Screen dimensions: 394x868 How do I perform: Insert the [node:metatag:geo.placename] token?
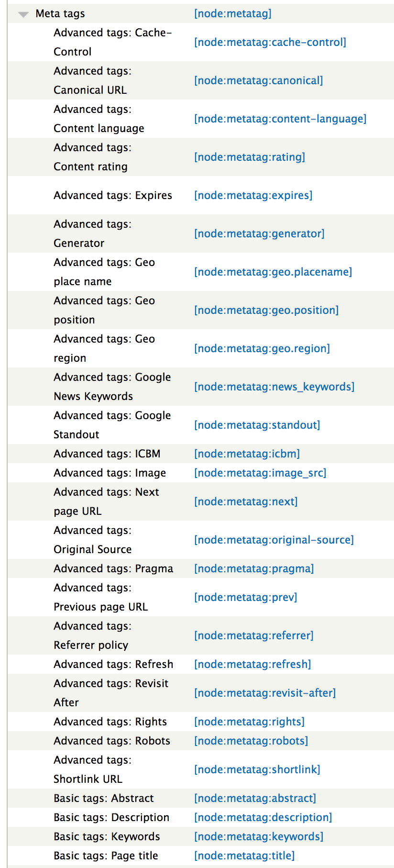(x=273, y=272)
